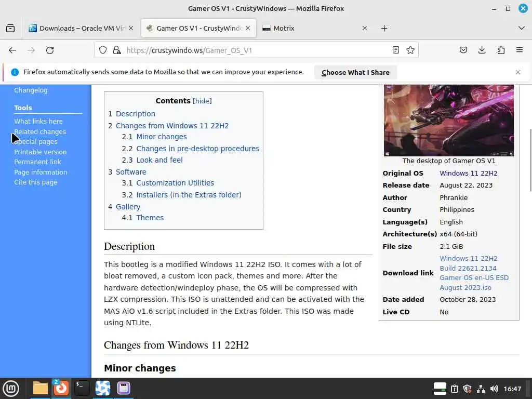Image resolution: width=532 pixels, height=399 pixels.
Task: Select the Gamer OS V1 tab
Action: tap(198, 28)
